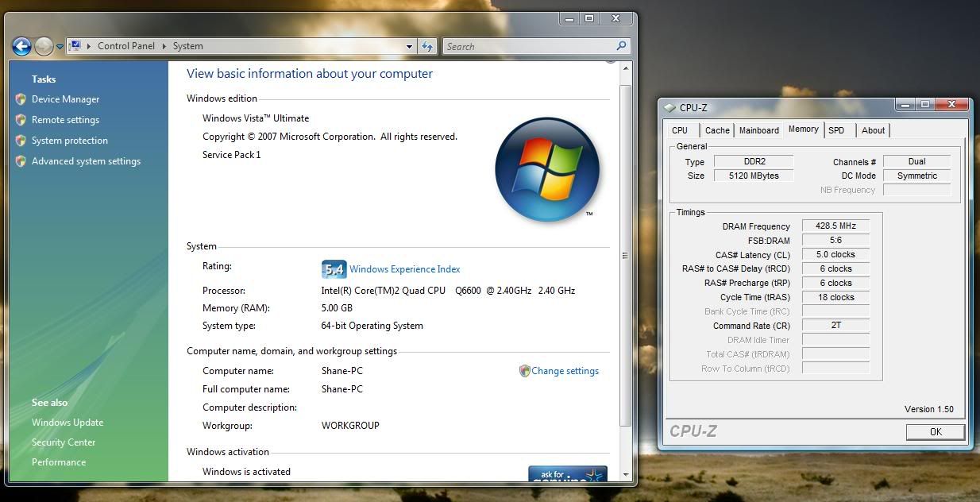Viewport: 980px width, 502px height.
Task: Click the computer icon in address bar
Action: (x=75, y=46)
